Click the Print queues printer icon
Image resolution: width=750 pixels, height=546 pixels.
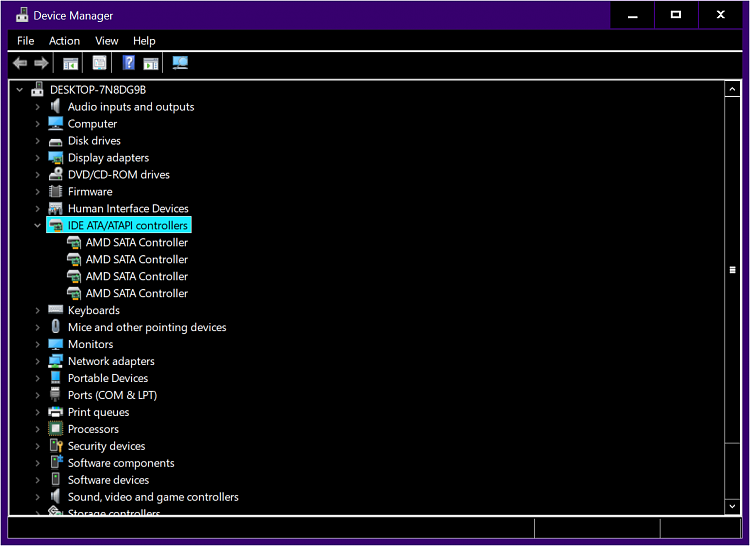click(x=55, y=412)
